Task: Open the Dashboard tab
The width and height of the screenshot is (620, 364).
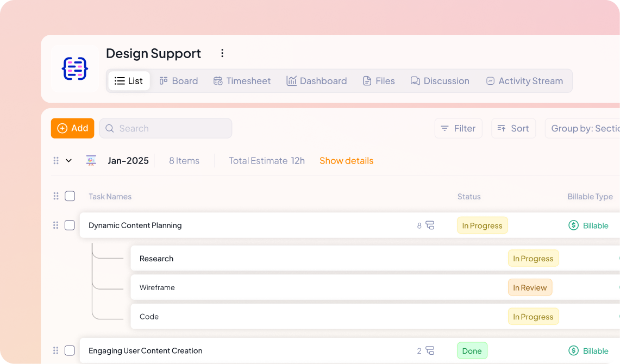Action: click(x=316, y=81)
